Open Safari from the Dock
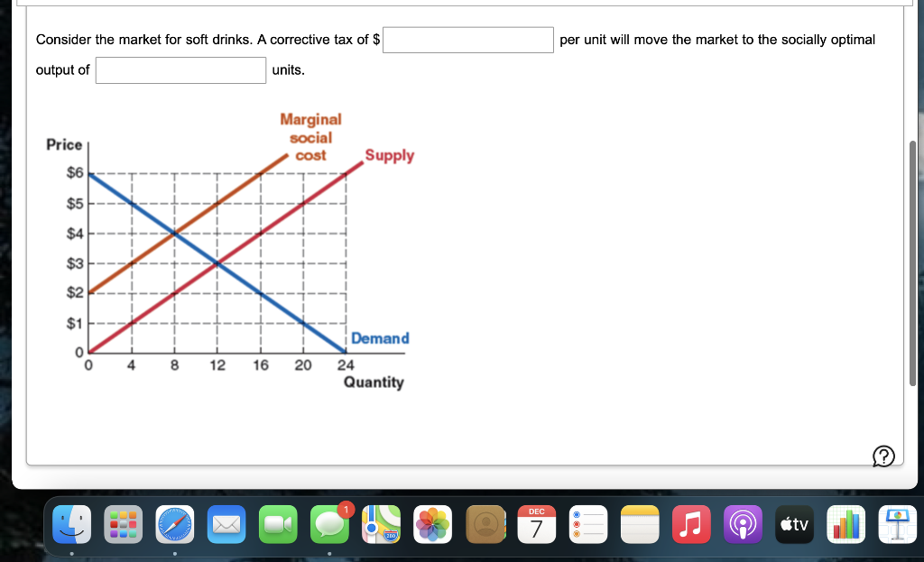Screen dimensions: 924x562 pos(175,524)
